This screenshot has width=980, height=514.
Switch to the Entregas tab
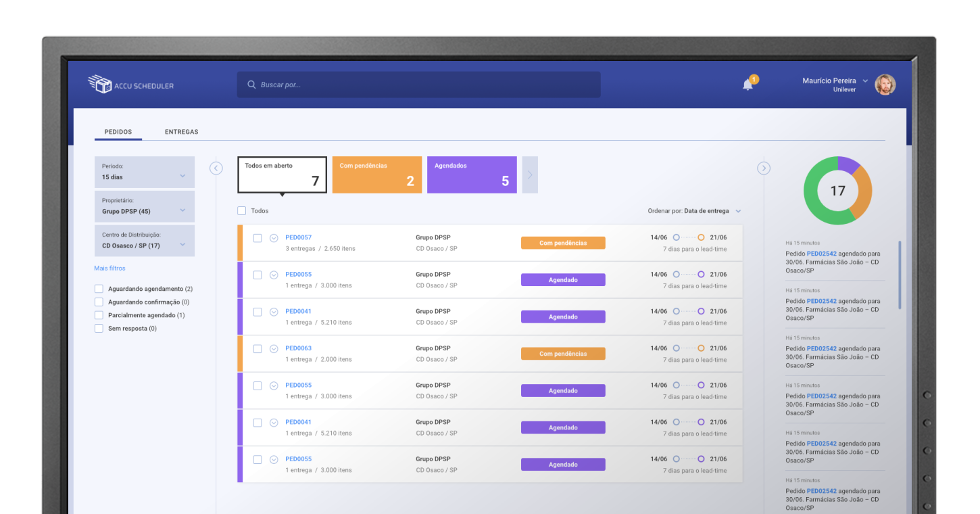181,132
